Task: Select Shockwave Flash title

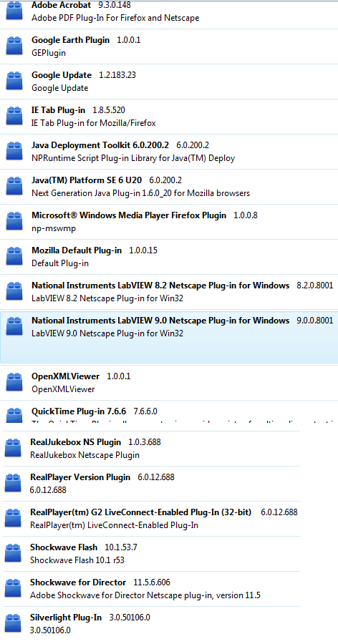Action: click(64, 547)
